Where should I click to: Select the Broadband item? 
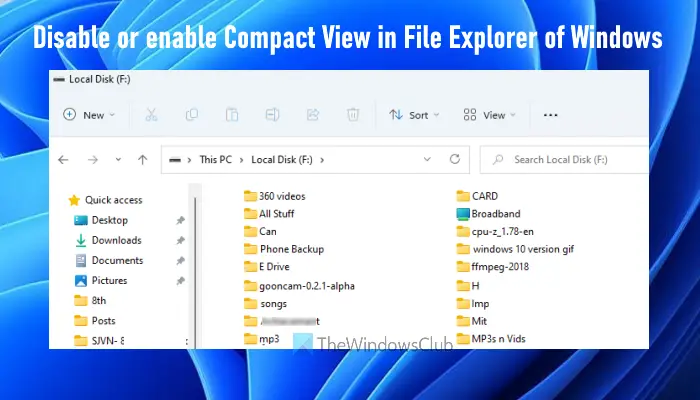coord(488,214)
